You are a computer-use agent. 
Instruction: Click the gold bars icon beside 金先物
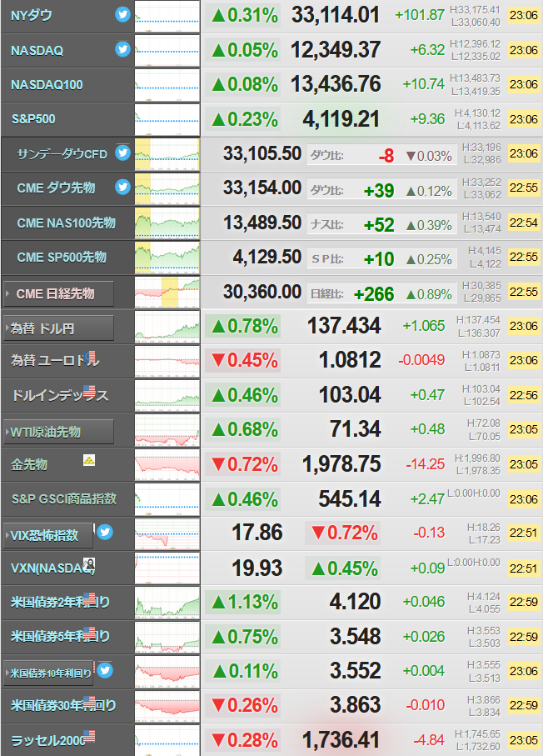point(89,460)
